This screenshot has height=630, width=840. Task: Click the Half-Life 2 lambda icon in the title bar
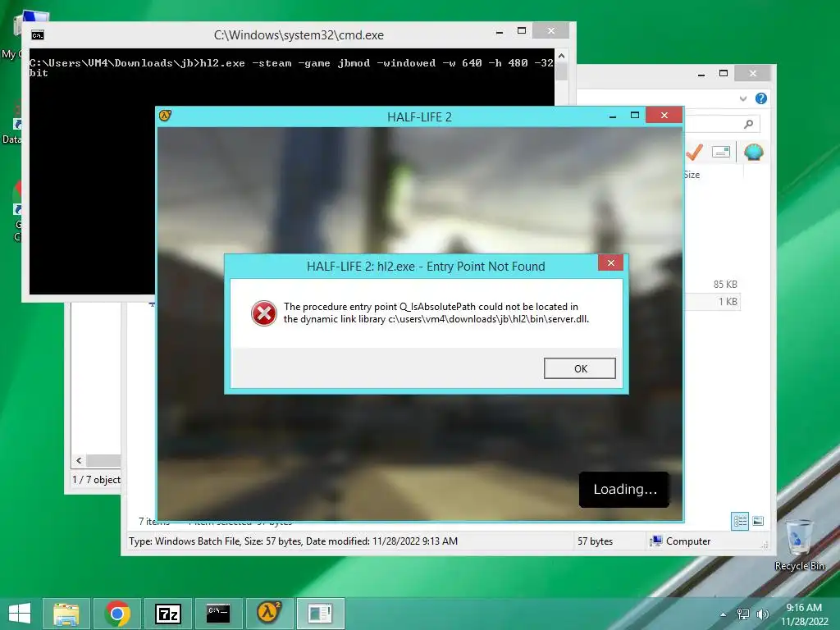point(165,116)
